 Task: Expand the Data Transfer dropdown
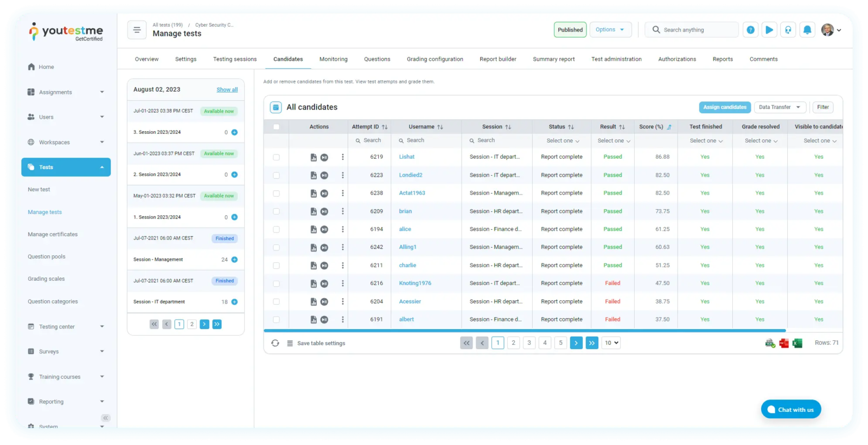click(x=779, y=107)
